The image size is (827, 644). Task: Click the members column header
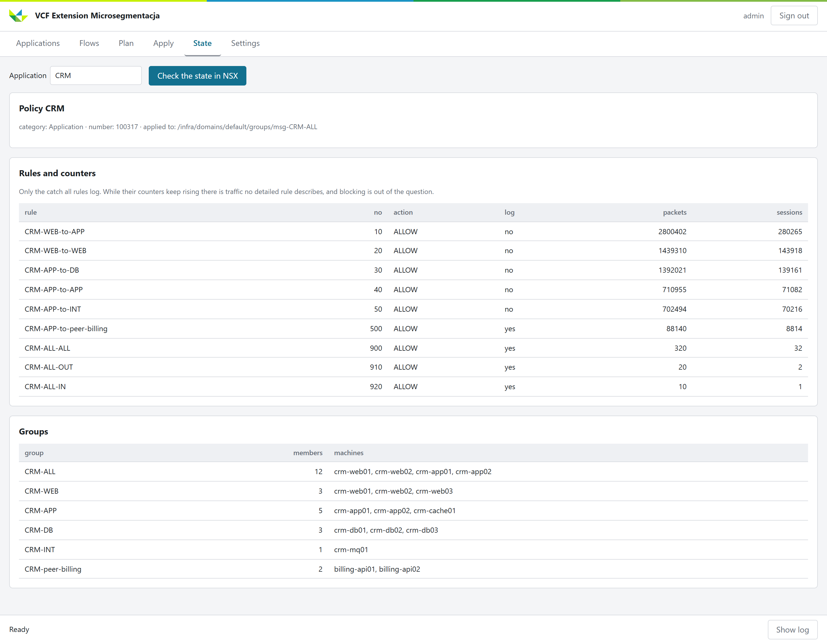[308, 453]
